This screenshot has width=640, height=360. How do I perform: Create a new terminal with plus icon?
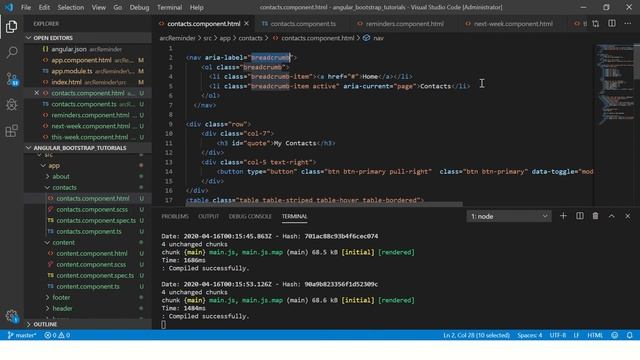click(563, 216)
